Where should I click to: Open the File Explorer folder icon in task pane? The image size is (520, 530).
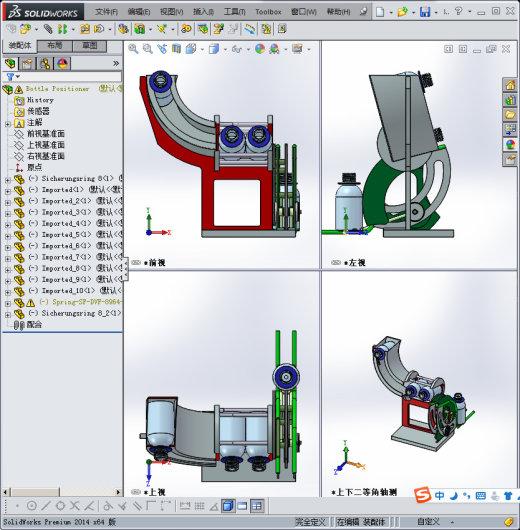[510, 115]
